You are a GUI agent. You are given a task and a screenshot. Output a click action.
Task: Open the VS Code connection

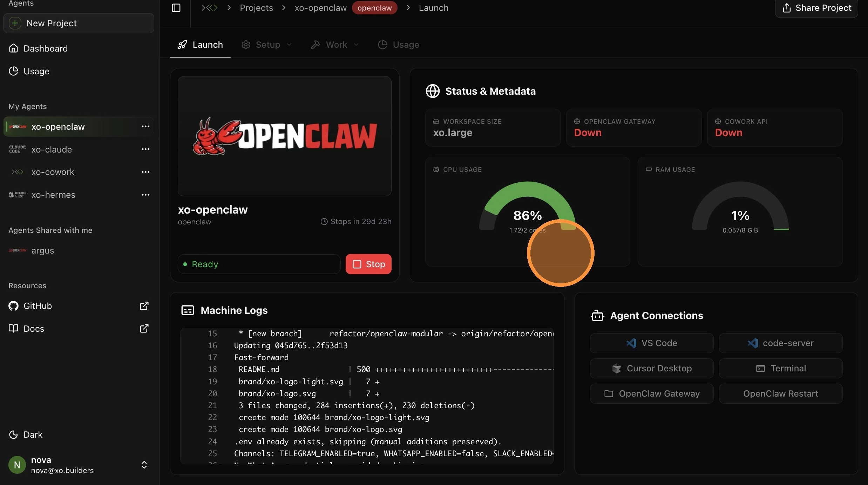(652, 343)
